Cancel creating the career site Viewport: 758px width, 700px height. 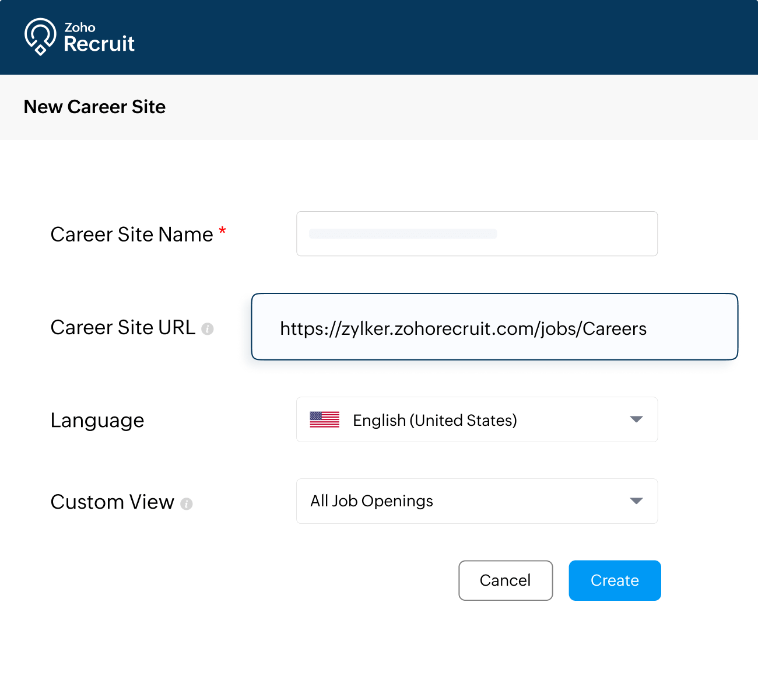506,580
